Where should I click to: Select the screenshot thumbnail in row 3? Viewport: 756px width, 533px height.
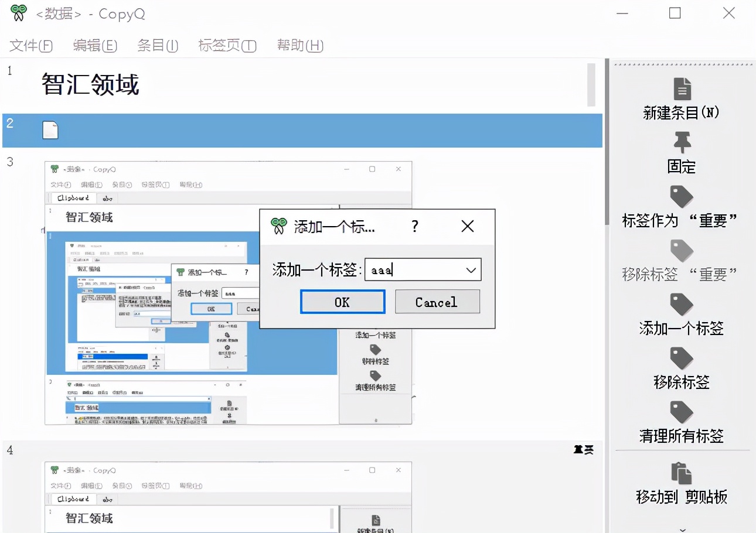pos(229,293)
